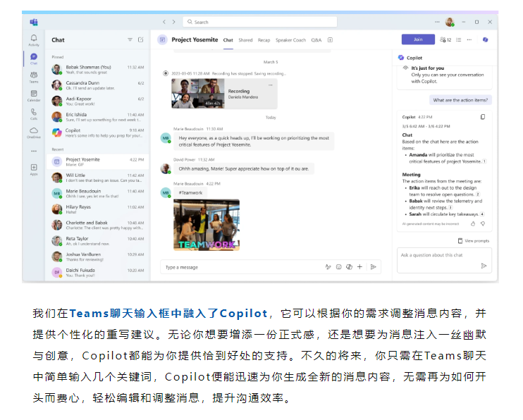
Task: Open citation 1 in Copilot answer
Action: coord(485,161)
